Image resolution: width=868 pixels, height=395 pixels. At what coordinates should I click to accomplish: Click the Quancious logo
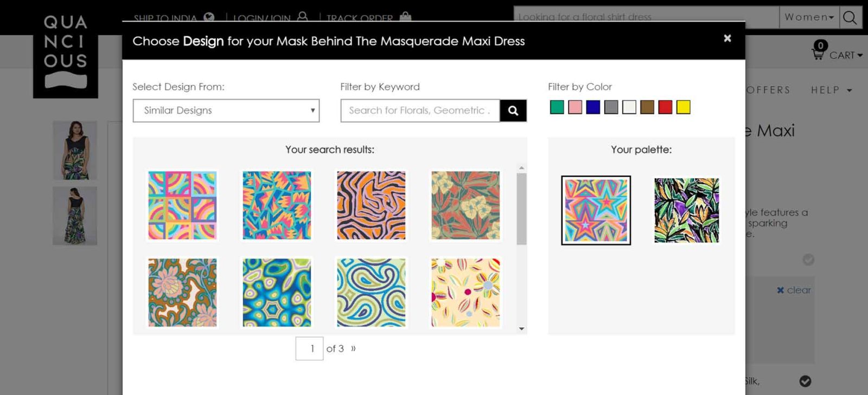(x=65, y=51)
